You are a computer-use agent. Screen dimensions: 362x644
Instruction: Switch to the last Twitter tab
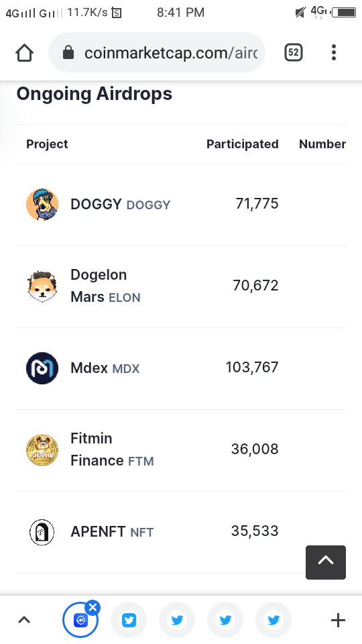pyautogui.click(x=274, y=620)
